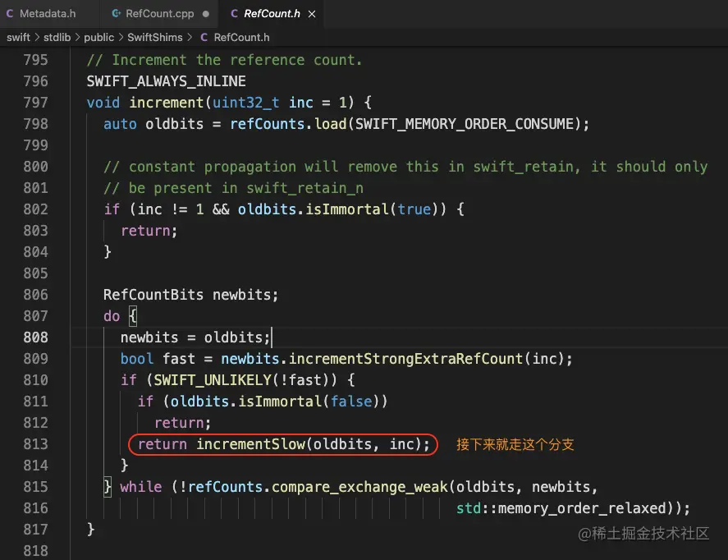
Task: Click line number 808 in gutter
Action: (x=36, y=337)
